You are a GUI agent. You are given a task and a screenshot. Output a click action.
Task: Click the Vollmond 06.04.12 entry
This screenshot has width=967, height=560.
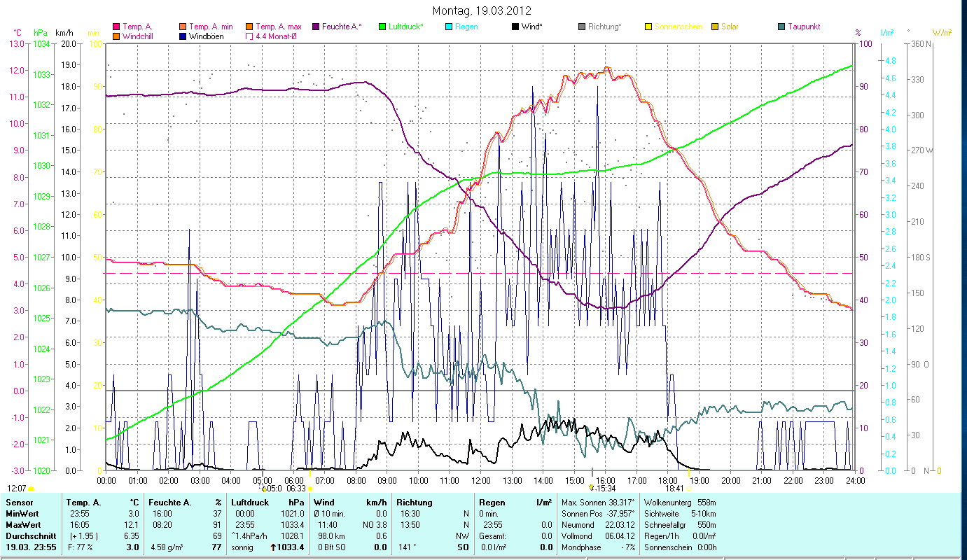(x=598, y=536)
